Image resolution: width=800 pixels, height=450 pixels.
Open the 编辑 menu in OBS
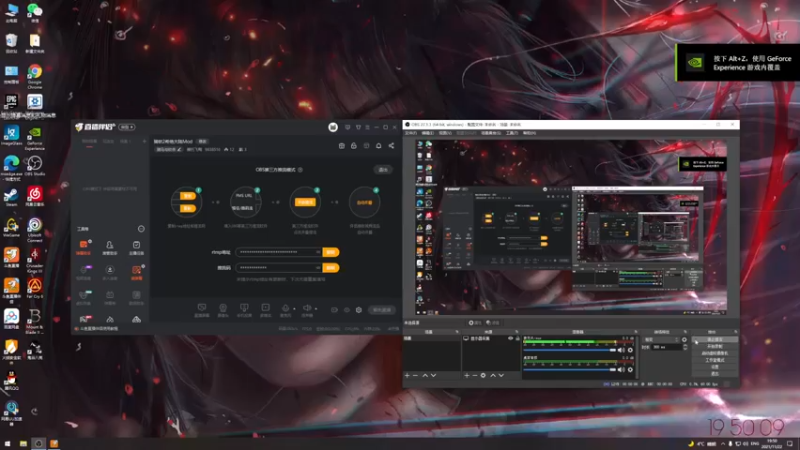point(428,133)
